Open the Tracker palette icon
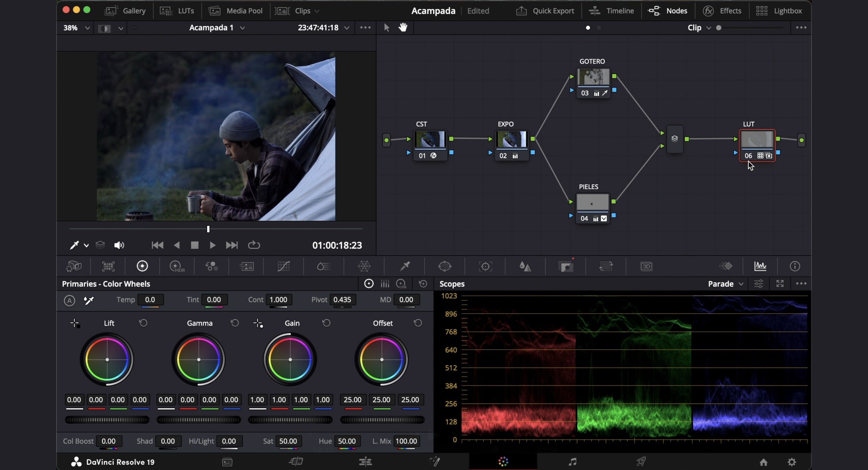Image resolution: width=868 pixels, height=470 pixels. click(485, 266)
